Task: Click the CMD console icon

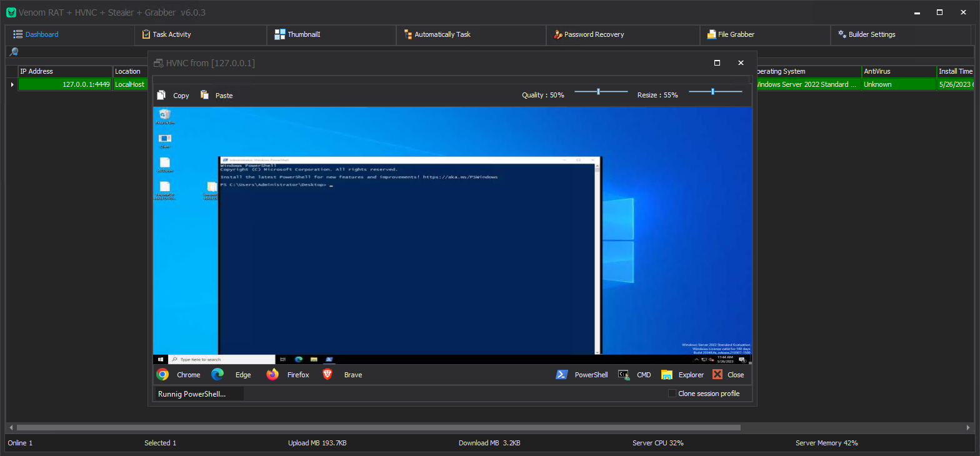Action: 623,374
